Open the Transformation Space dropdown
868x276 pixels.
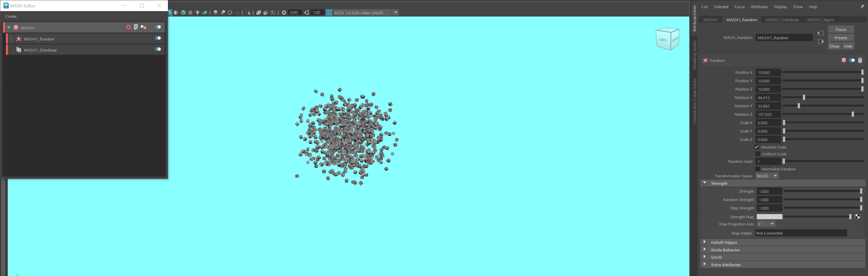tap(767, 176)
